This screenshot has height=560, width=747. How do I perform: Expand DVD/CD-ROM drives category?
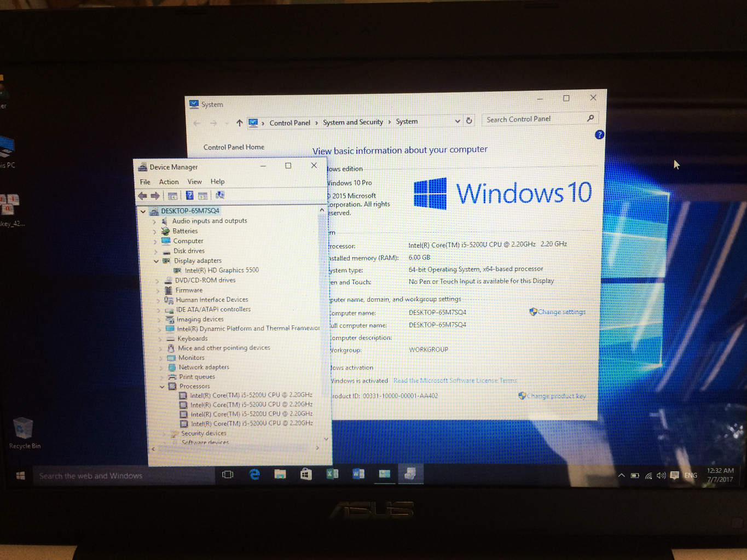point(158,281)
